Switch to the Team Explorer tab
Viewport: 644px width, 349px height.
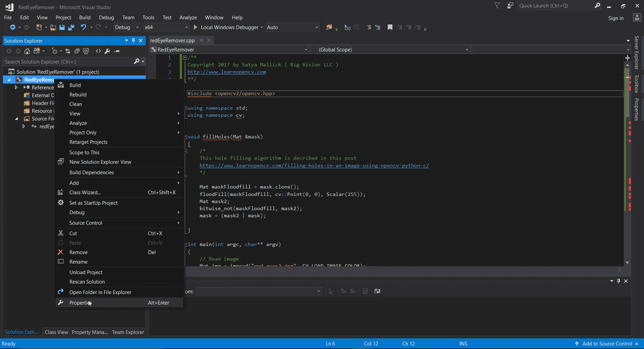pos(128,332)
